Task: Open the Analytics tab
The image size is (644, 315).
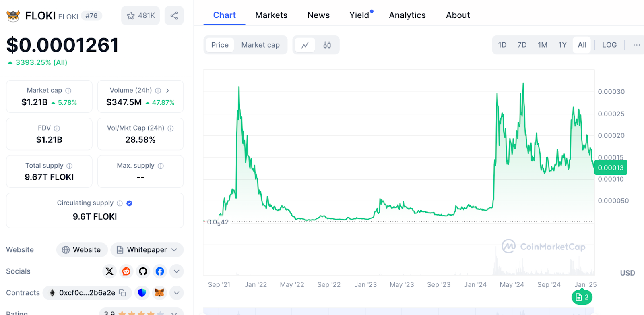Action: [x=407, y=15]
